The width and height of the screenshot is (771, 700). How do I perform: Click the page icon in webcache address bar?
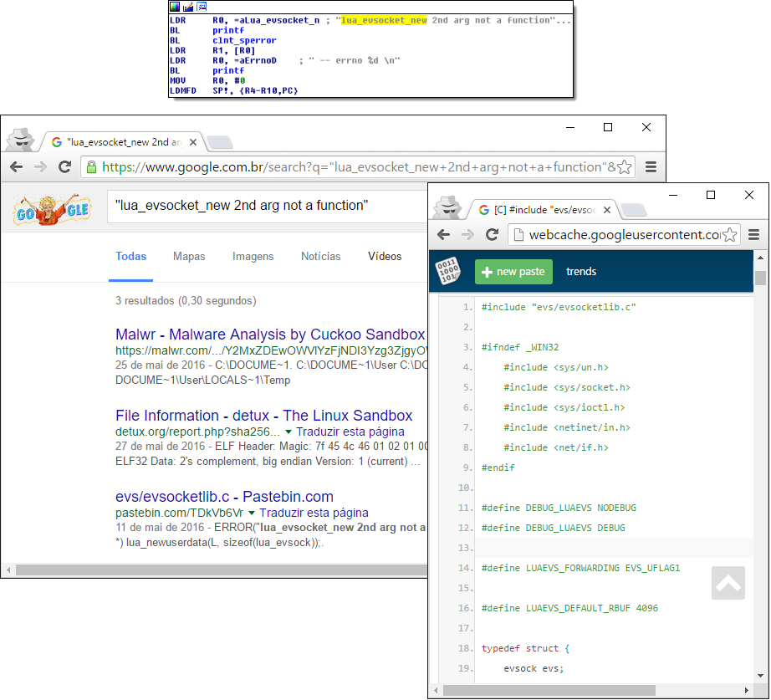518,235
